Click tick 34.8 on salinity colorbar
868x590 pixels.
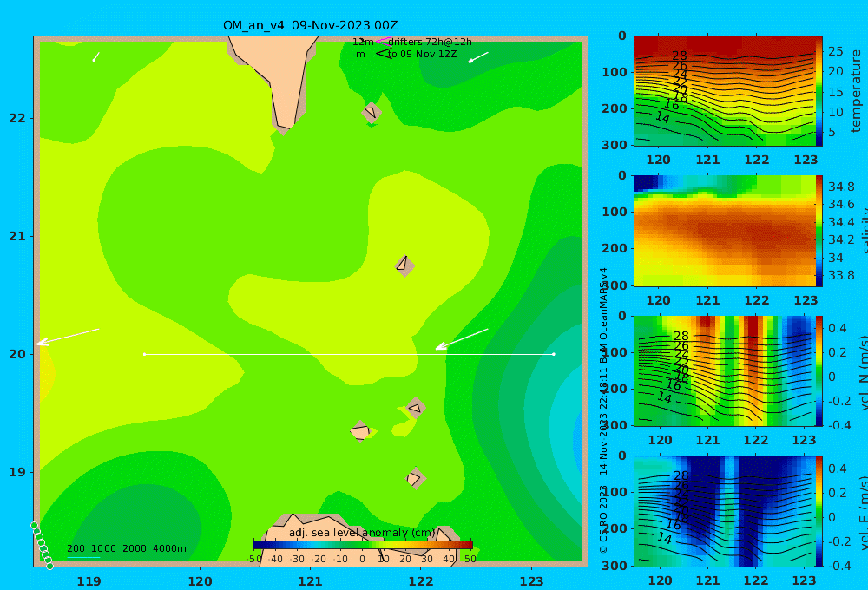pos(841,187)
